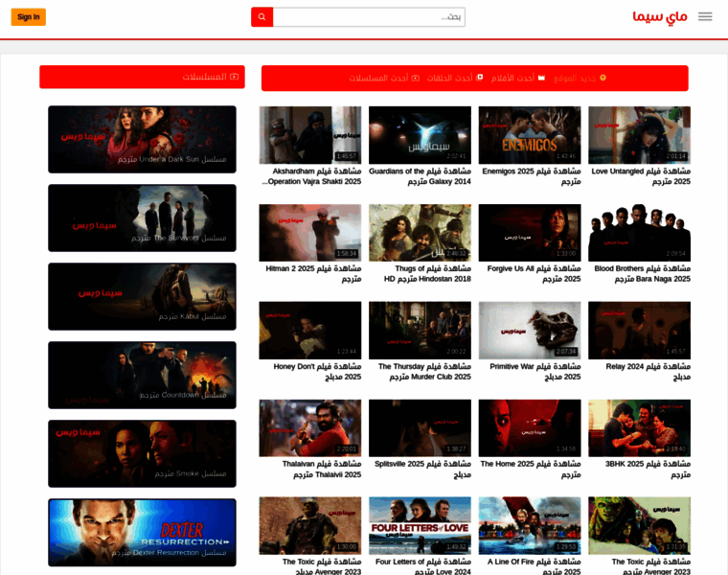Open Love Untangled 2025 thumbnail
This screenshot has width=728, height=575.
click(639, 135)
